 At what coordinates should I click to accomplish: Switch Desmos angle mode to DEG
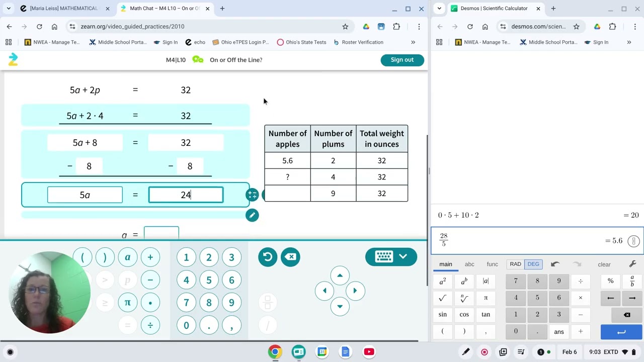(533, 264)
